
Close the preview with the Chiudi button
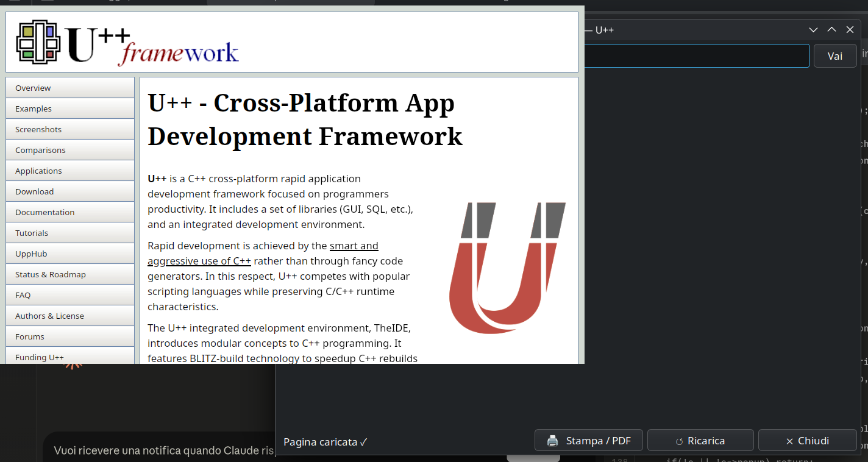(808, 441)
